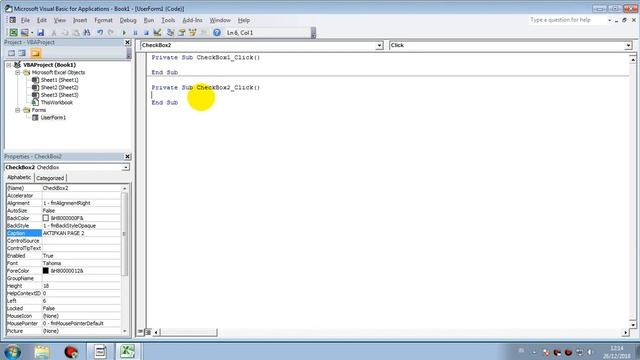The height and width of the screenshot is (360, 640).
Task: Open the Run menu
Action: tap(149, 20)
